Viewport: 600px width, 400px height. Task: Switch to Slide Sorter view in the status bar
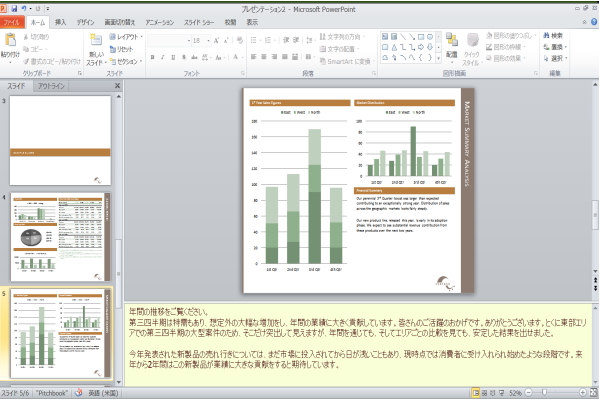tap(484, 393)
